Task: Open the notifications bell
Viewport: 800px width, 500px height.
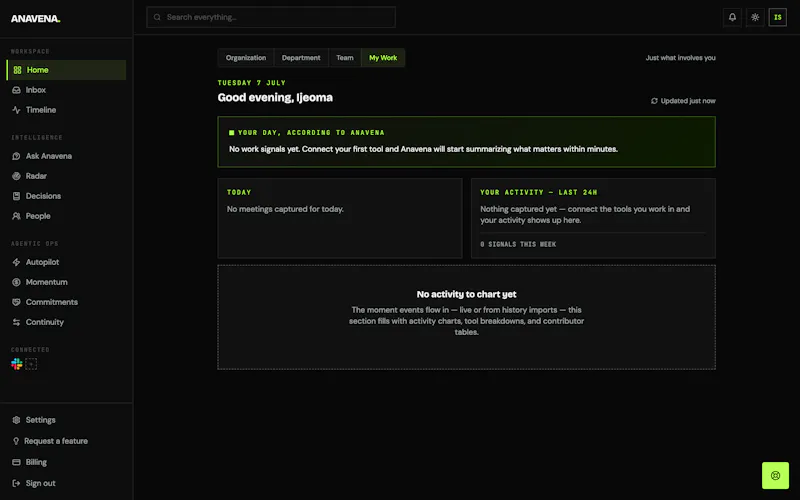Action: [732, 17]
